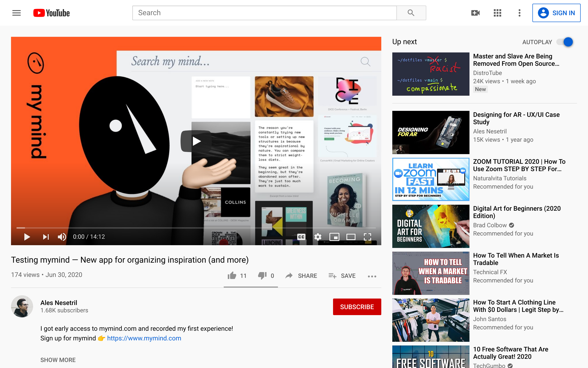Seek on the video progress bar

pos(196,228)
